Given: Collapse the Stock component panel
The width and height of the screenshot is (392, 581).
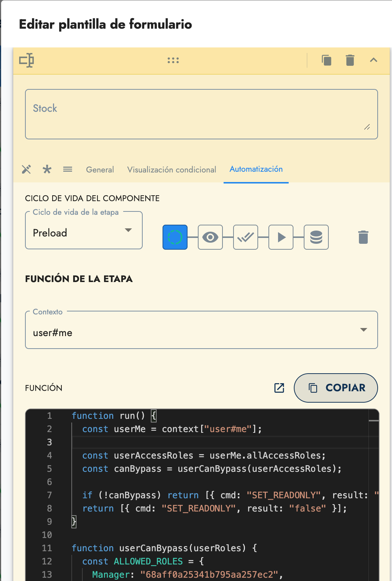Looking at the screenshot, I should (x=373, y=60).
